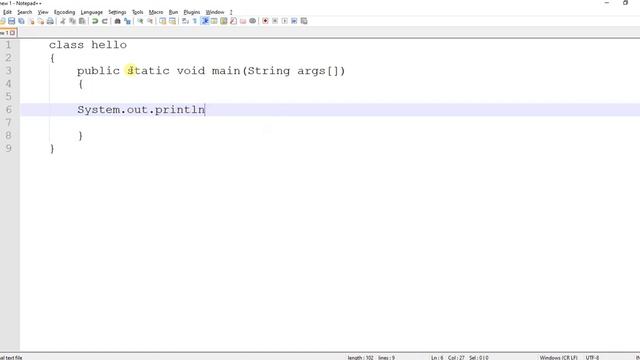Toggle file monitoring eye icon

pos(253,21)
